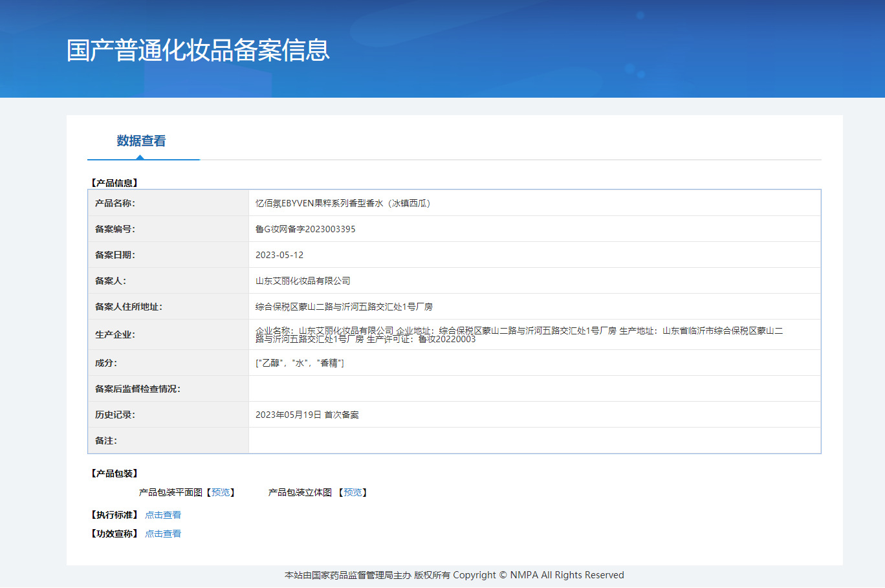
Task: Click the filing date 2023-05-12
Action: [x=279, y=255]
